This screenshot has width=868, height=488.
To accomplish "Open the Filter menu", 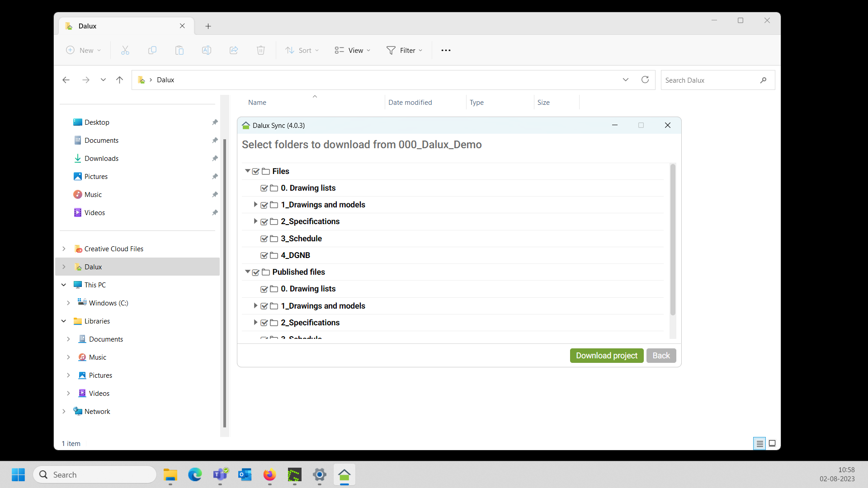I will [x=405, y=50].
